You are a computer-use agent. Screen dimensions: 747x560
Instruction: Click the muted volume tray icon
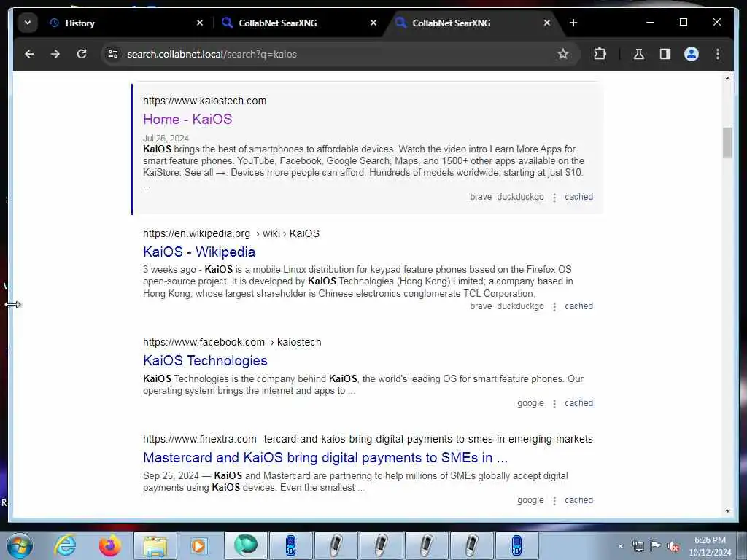[673, 547]
